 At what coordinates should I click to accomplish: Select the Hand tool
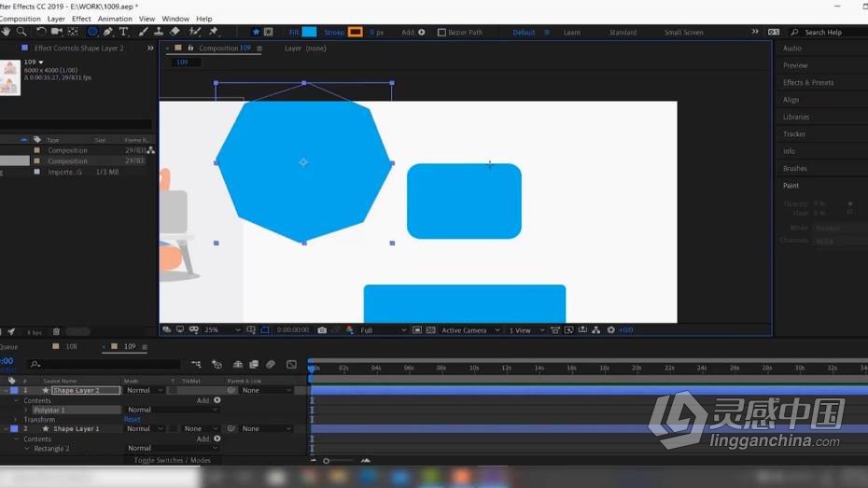7,32
